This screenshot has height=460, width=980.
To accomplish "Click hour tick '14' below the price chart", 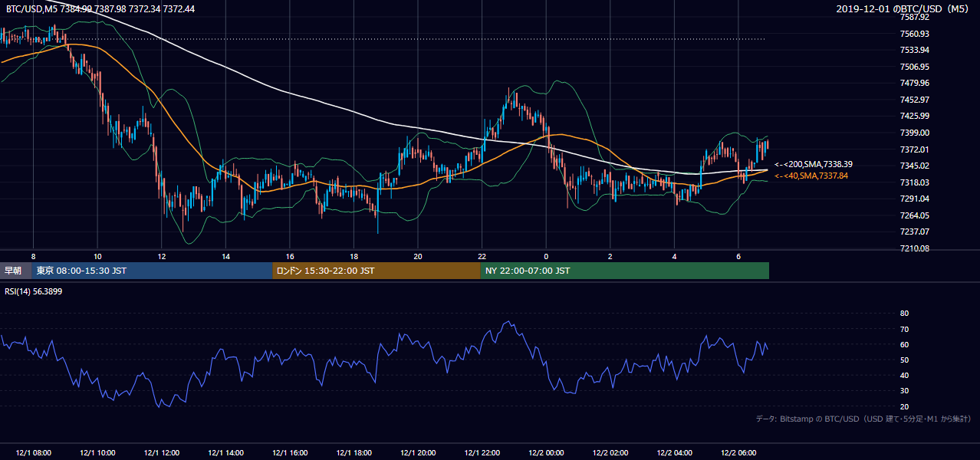I will coord(225,256).
